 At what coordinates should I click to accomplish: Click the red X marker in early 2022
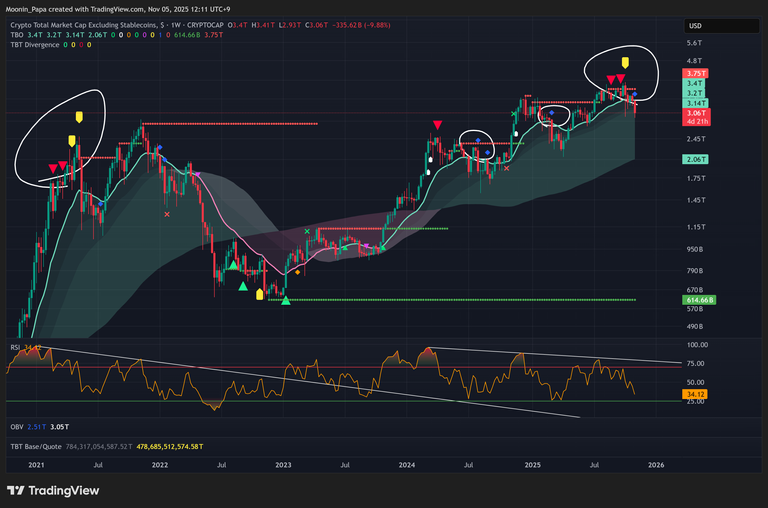[167, 213]
